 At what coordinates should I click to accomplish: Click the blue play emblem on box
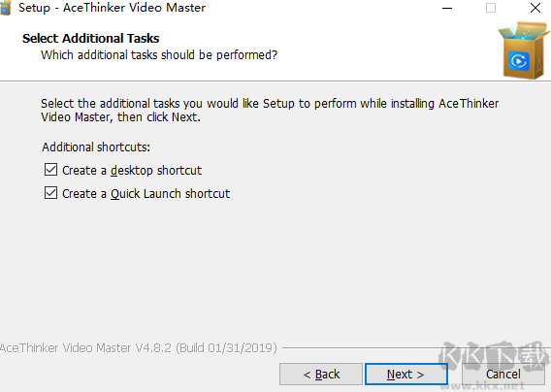click(518, 61)
